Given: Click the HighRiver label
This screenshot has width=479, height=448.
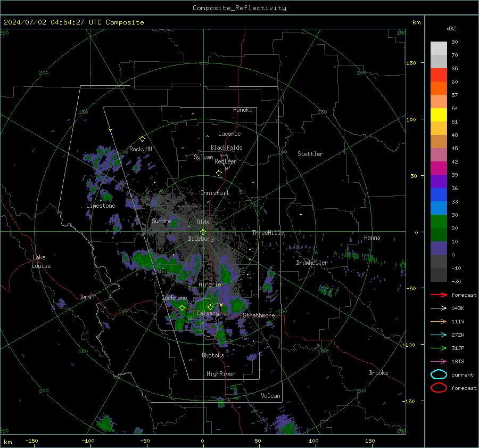Looking at the screenshot, I should click(221, 374).
